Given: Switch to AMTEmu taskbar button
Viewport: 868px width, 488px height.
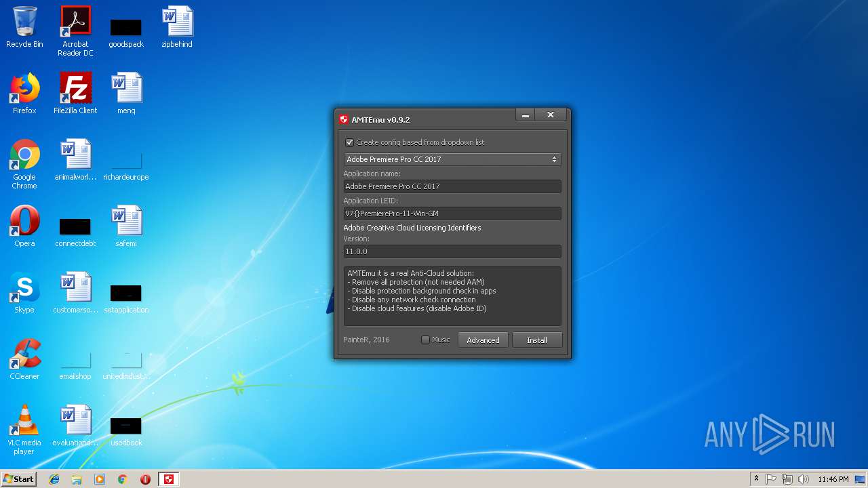Looking at the screenshot, I should pyautogui.click(x=169, y=479).
